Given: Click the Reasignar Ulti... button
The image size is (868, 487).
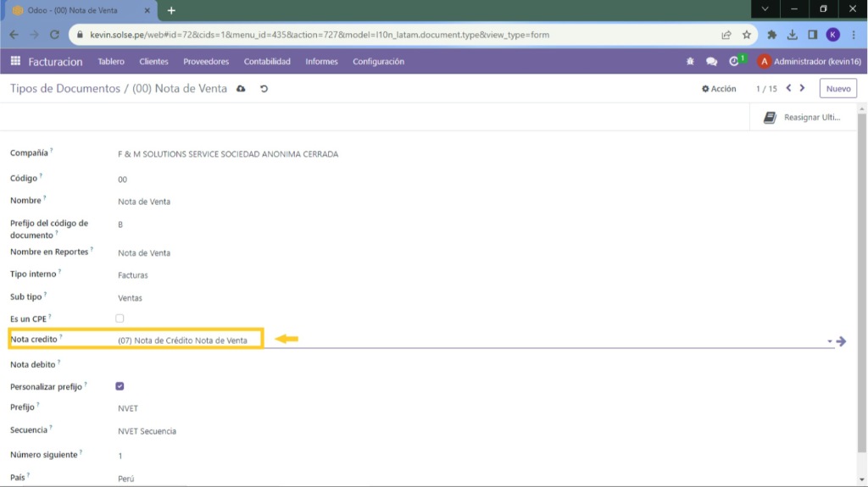Looking at the screenshot, I should 803,118.
